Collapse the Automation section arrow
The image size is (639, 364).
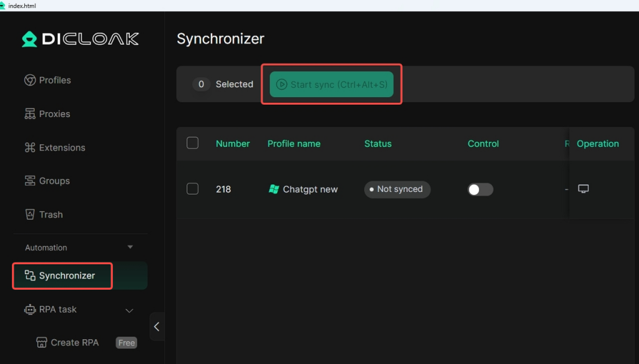click(130, 247)
